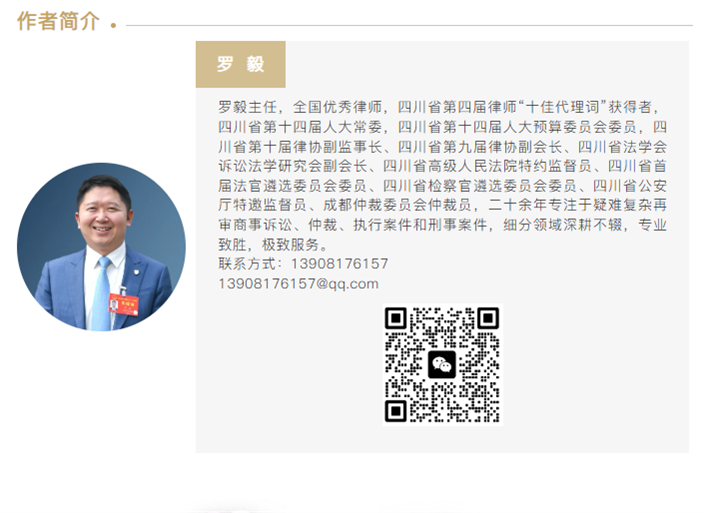This screenshot has width=704, height=513.
Task: Select the gold 罗毅 name tag
Action: tap(240, 64)
